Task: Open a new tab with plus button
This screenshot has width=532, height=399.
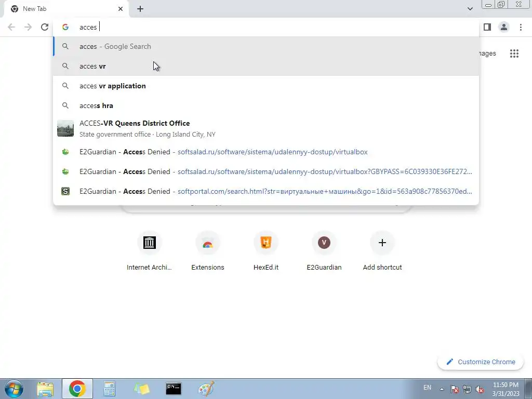Action: point(140,9)
